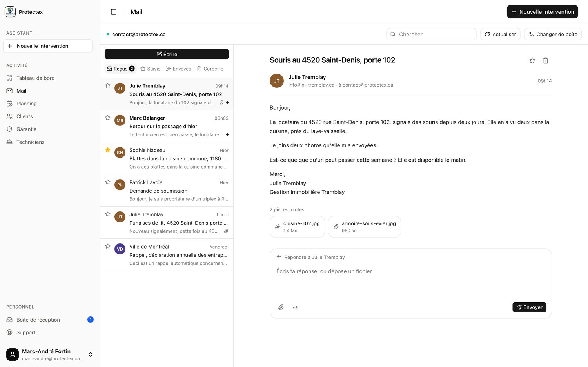Toggle star on Julie Tremblay 09h14 email
The height and width of the screenshot is (367, 588).
(108, 85)
